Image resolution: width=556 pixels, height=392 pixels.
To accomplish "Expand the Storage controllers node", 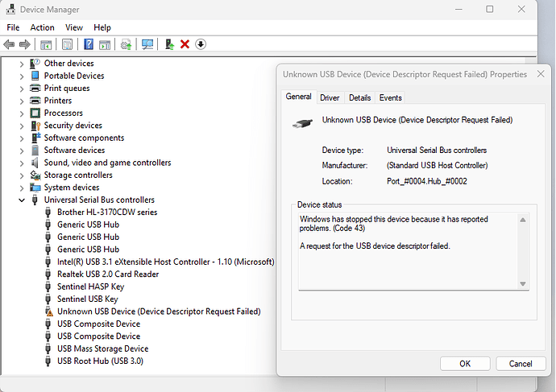I will tap(22, 175).
